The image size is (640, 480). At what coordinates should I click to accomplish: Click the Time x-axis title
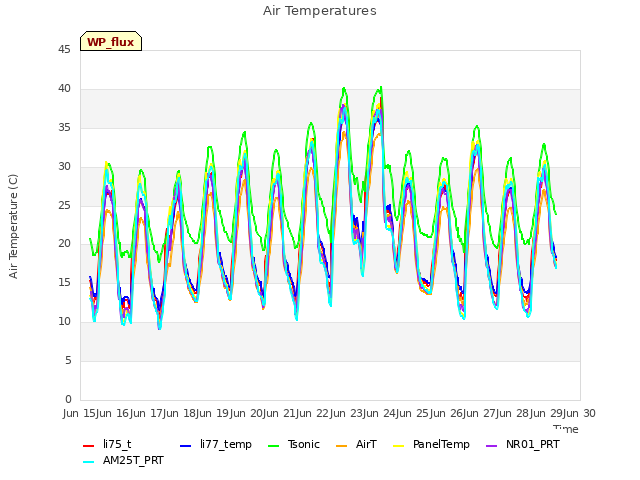[566, 429]
